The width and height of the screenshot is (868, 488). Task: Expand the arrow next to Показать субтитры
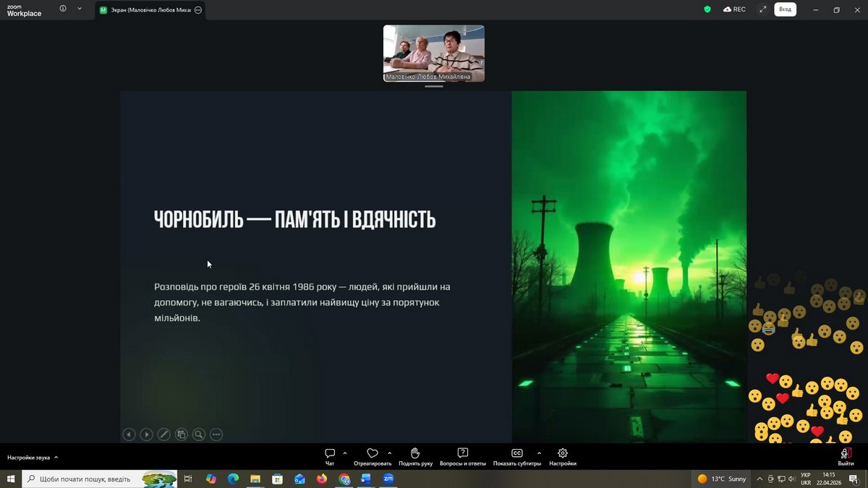[x=539, y=453]
